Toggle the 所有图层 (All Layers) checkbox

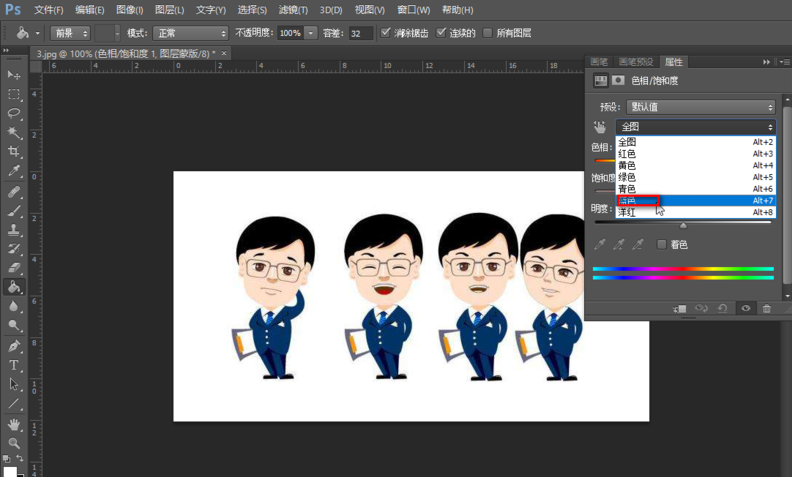488,33
